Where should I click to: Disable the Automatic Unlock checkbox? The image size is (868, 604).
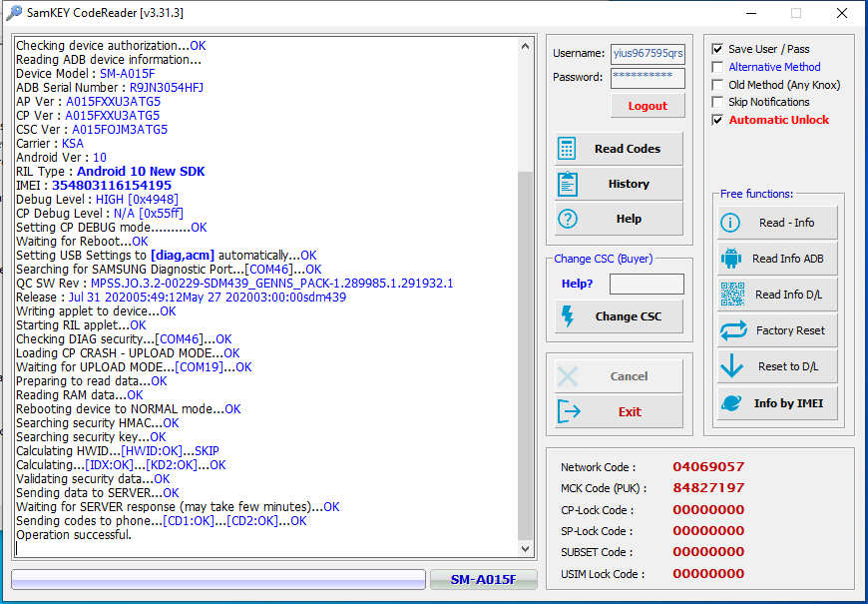[x=717, y=120]
